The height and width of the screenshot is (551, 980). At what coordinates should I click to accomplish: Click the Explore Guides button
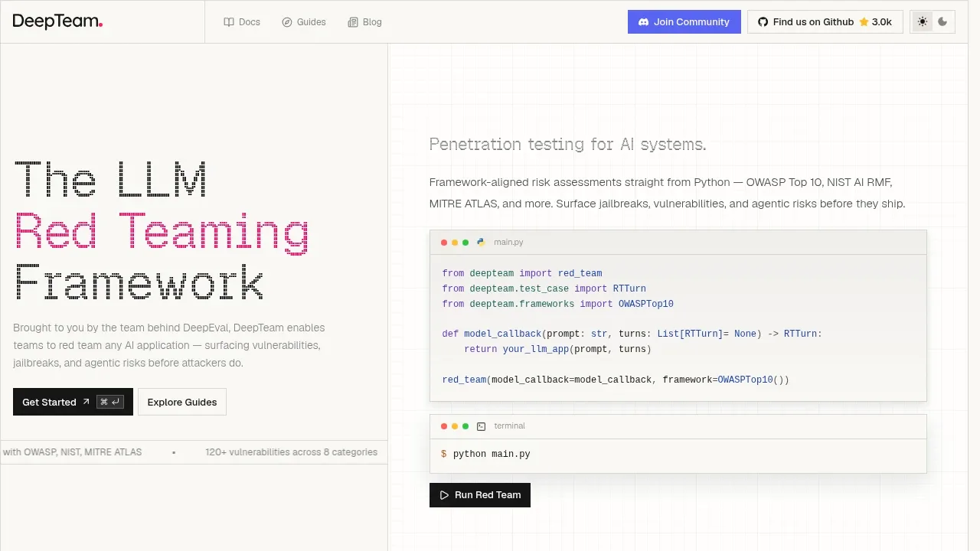point(182,402)
